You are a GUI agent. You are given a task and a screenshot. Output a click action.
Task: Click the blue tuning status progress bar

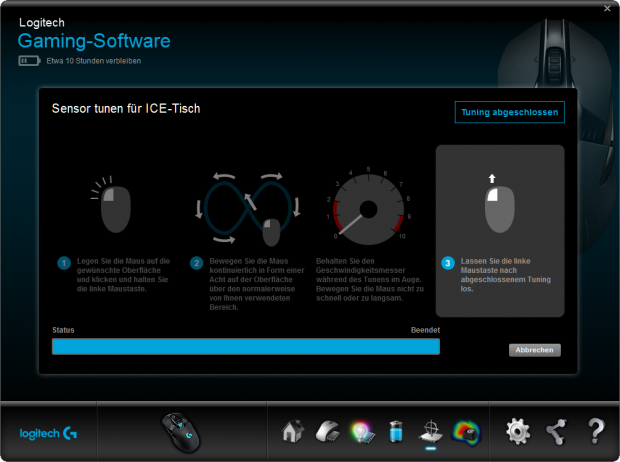(x=246, y=346)
